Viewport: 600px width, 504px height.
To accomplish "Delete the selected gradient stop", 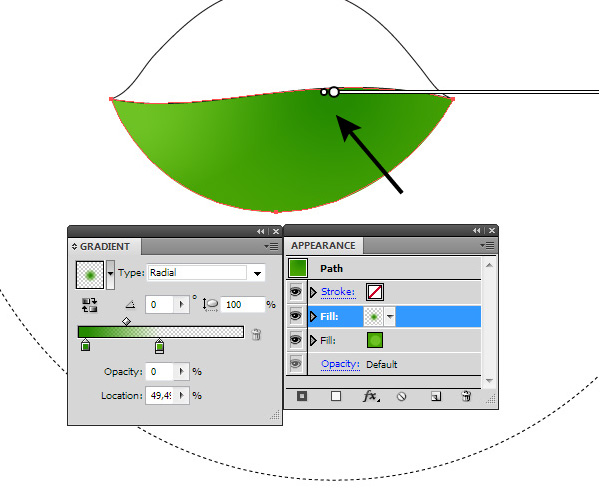I will pos(256,335).
